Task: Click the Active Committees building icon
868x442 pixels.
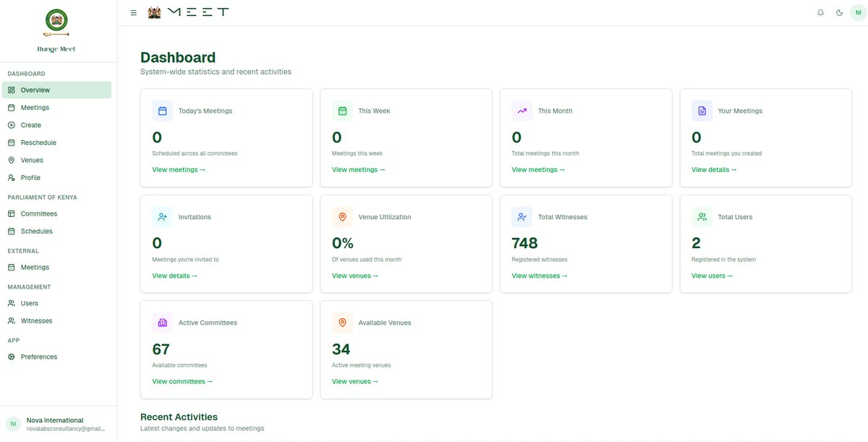Action: click(x=162, y=323)
